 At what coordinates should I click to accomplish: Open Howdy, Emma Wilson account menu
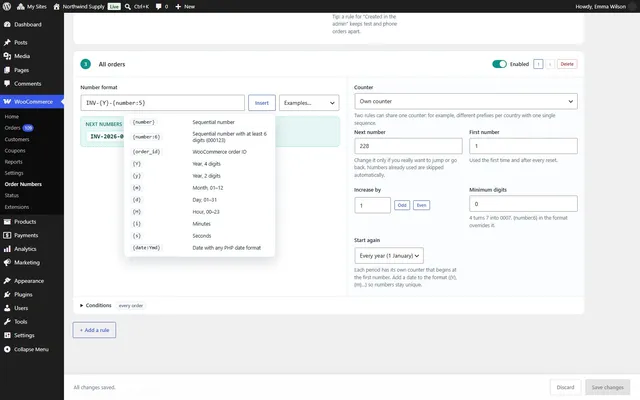605,7
